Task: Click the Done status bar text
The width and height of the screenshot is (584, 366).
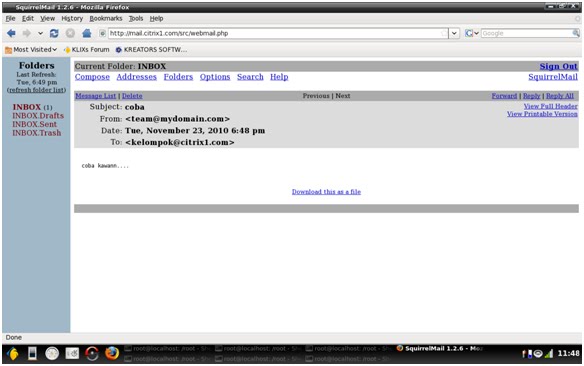Action: tap(13, 337)
